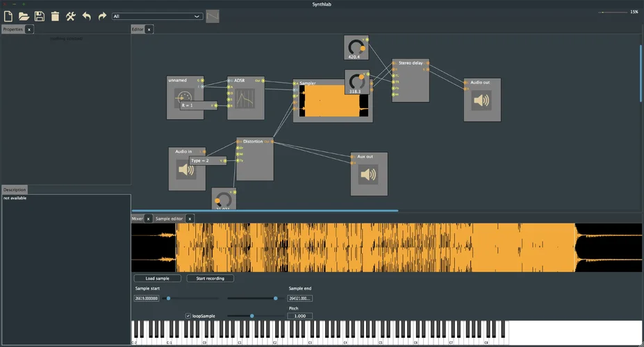Click the unnamed module G output port
The width and height of the screenshot is (644, 347).
coord(202,81)
